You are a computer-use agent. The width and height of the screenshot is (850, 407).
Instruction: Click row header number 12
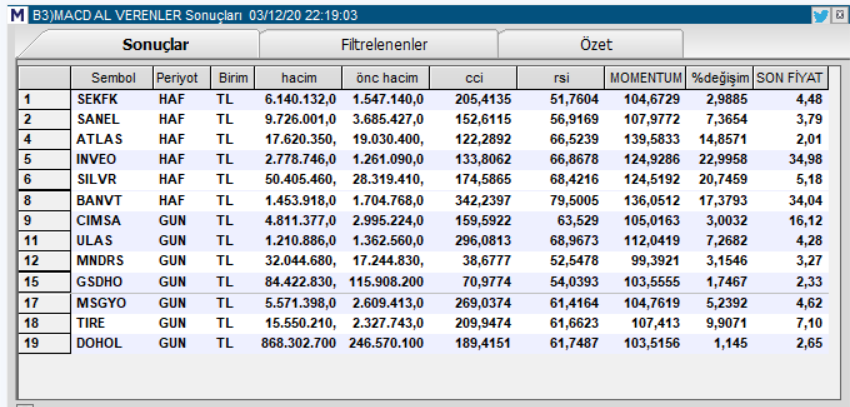(x=44, y=261)
